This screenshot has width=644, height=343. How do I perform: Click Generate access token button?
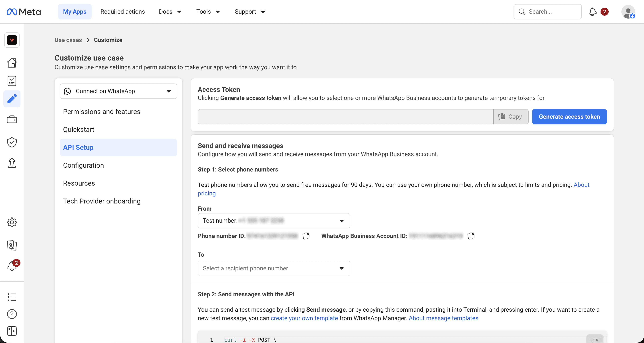point(569,117)
